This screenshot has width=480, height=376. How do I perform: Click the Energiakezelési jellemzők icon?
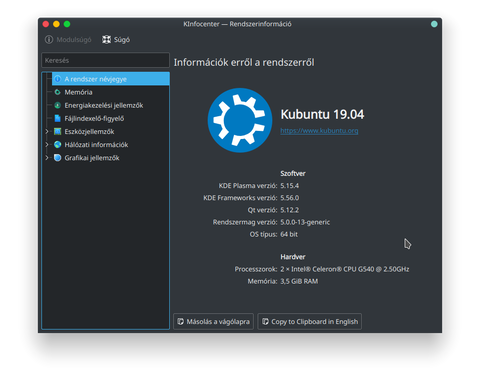coord(58,105)
